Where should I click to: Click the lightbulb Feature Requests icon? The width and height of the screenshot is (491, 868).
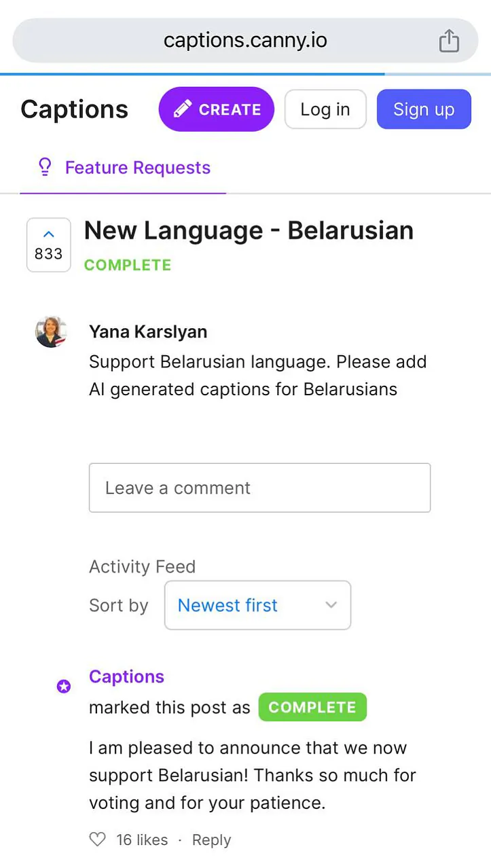[x=45, y=167]
